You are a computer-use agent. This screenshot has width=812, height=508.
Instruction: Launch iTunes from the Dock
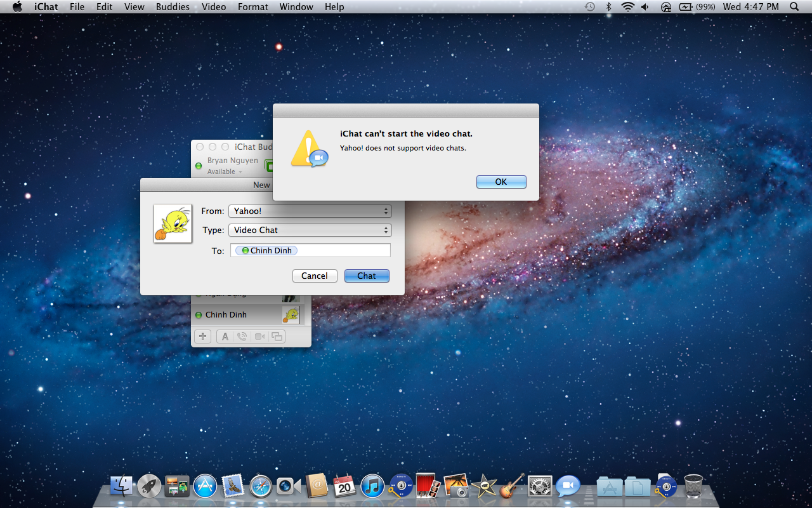click(372, 486)
